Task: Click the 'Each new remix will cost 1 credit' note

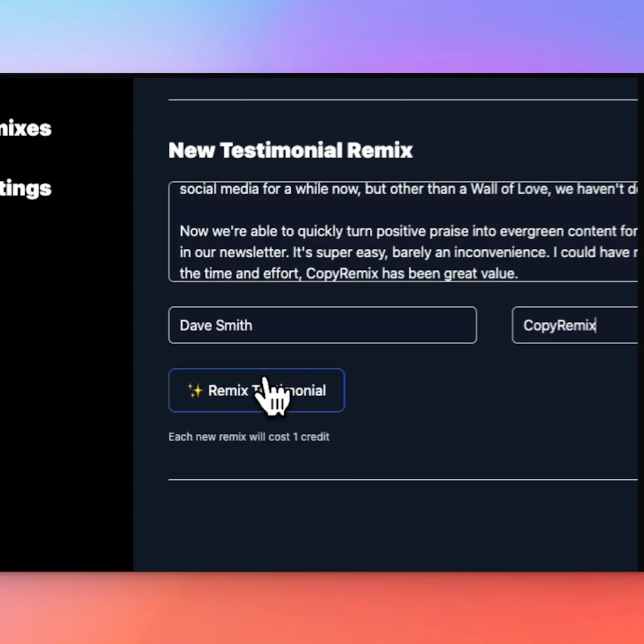Action: (248, 436)
